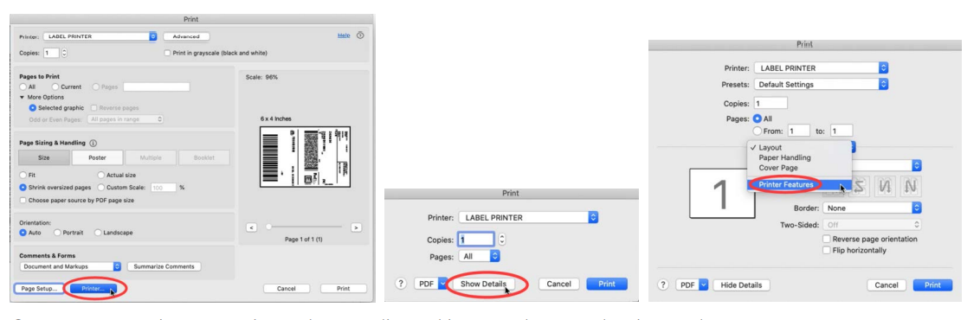
Task: Open the Presets Default Settings dropdown
Action: [821, 84]
